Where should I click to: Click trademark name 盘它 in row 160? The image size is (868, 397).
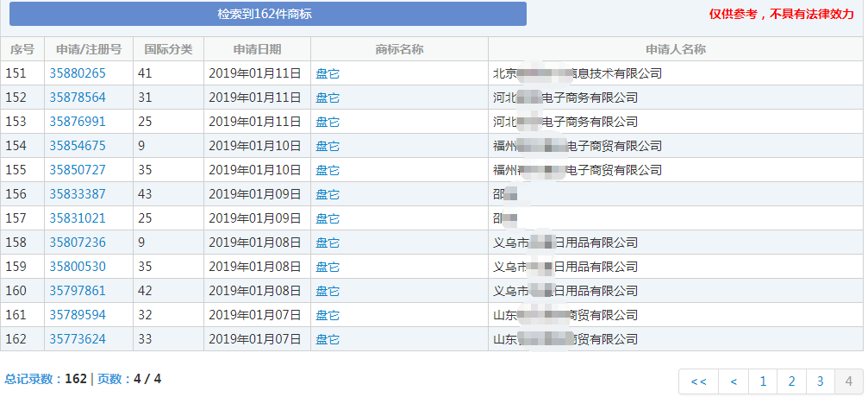point(328,291)
